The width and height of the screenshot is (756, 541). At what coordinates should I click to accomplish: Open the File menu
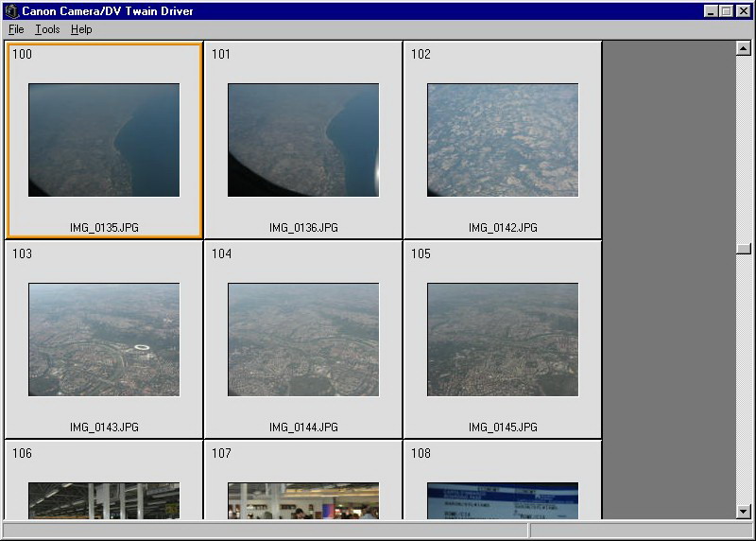(16, 29)
